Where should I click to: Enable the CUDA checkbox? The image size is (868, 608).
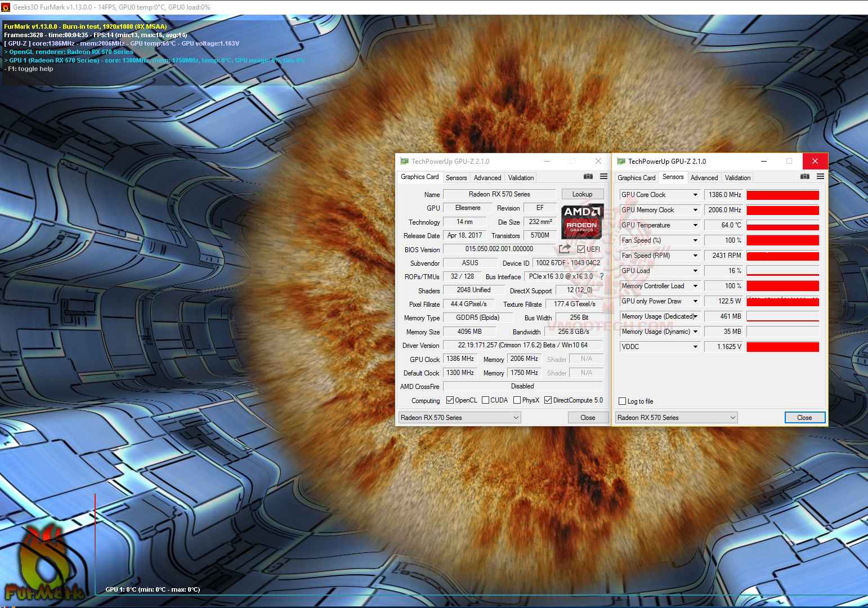coord(485,400)
